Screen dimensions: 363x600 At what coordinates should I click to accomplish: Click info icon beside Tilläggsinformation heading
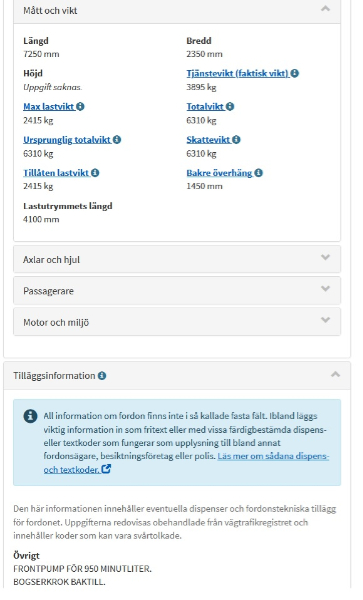click(102, 376)
